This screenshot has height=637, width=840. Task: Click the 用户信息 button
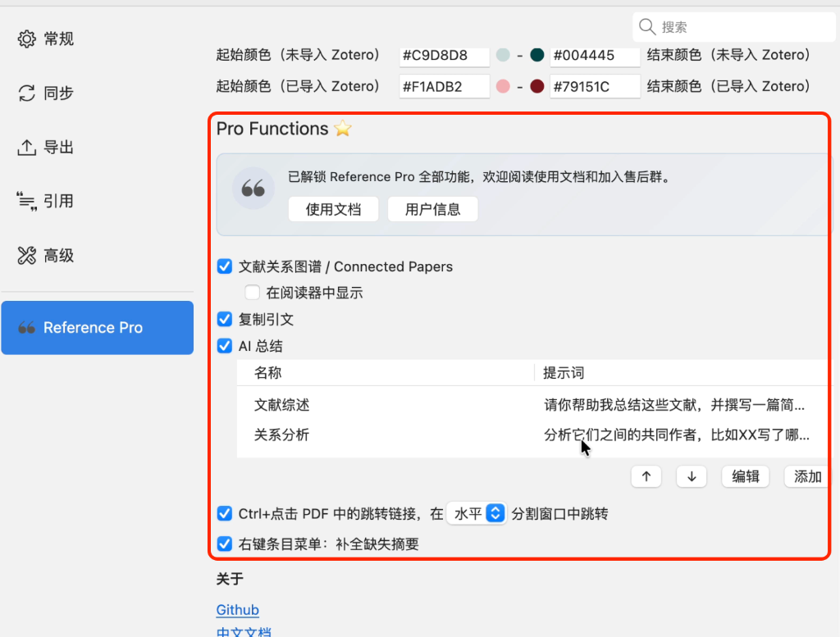click(x=432, y=209)
